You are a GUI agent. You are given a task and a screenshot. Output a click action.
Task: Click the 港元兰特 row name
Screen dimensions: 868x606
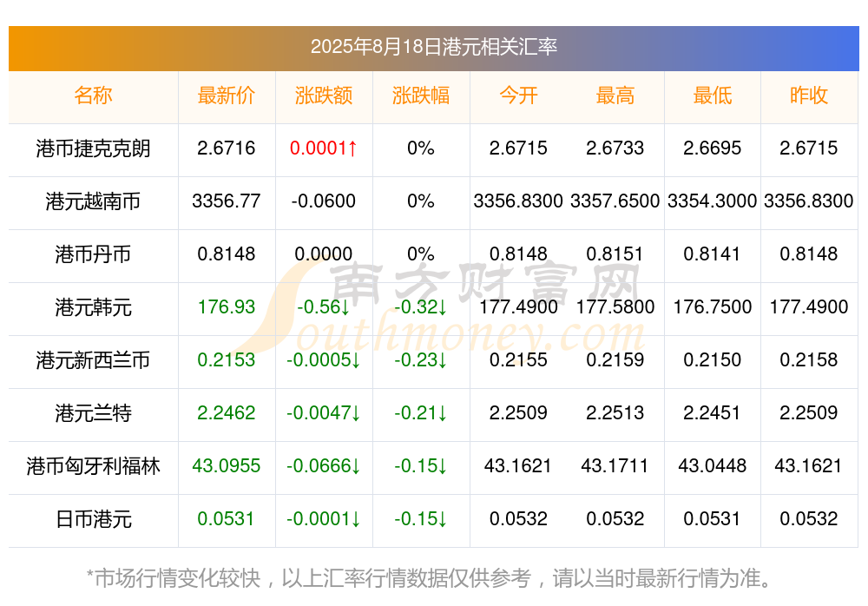(93, 413)
